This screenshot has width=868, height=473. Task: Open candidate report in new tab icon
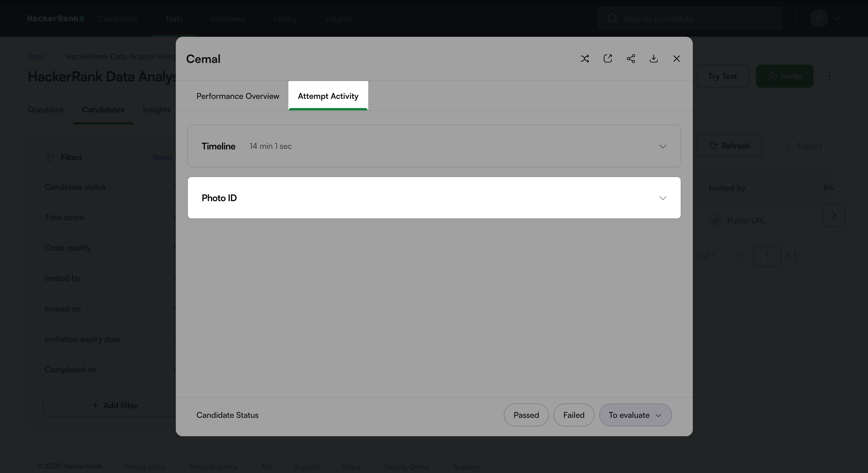coord(607,59)
